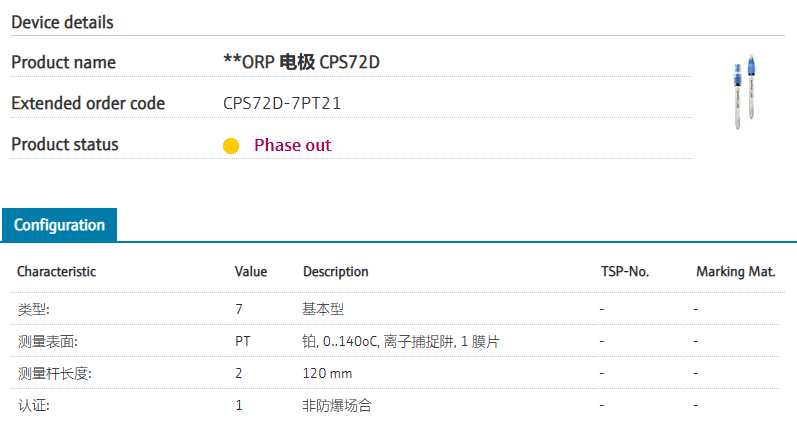The image size is (797, 431).
Task: Click the Marking Mat. column header
Action: [x=734, y=271]
